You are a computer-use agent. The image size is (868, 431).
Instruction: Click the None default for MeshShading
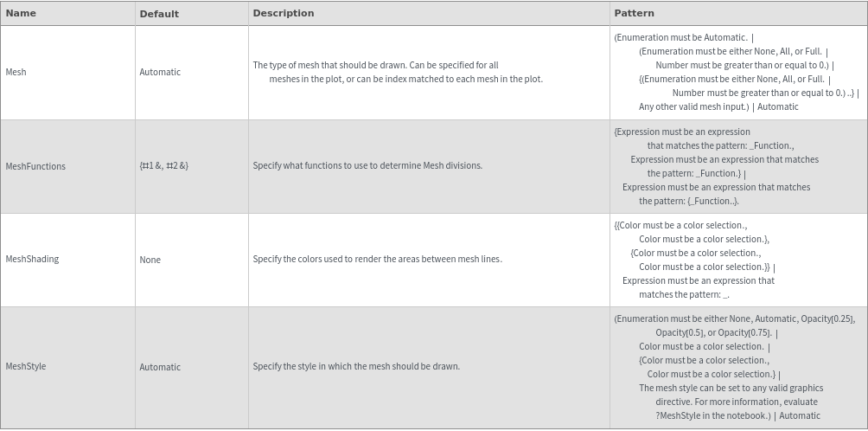(x=150, y=260)
